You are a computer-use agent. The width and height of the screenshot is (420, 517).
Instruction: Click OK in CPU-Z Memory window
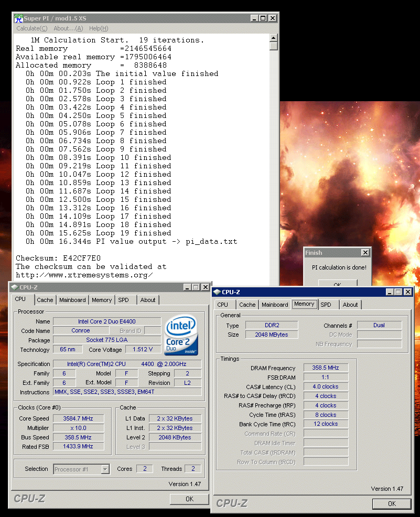click(392, 504)
